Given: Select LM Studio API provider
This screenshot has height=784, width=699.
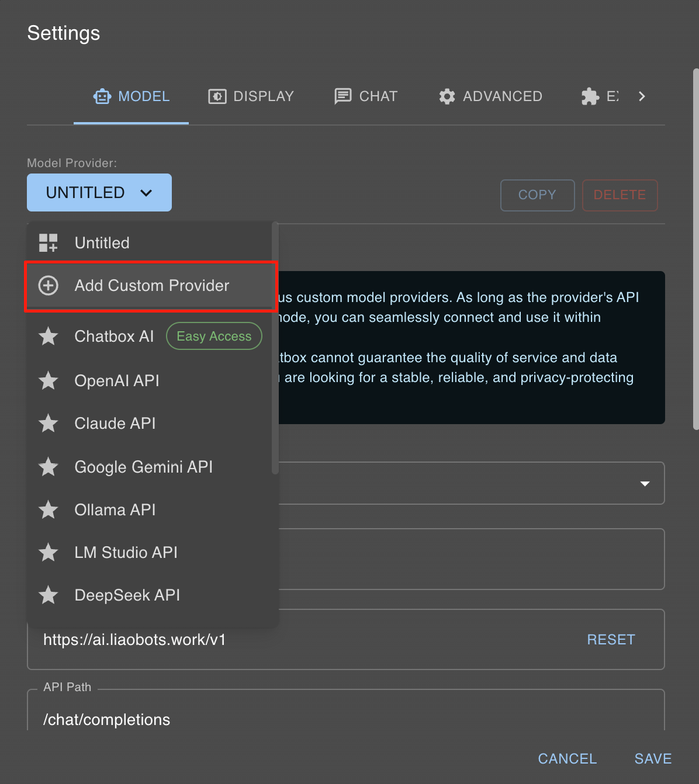Looking at the screenshot, I should (150, 553).
